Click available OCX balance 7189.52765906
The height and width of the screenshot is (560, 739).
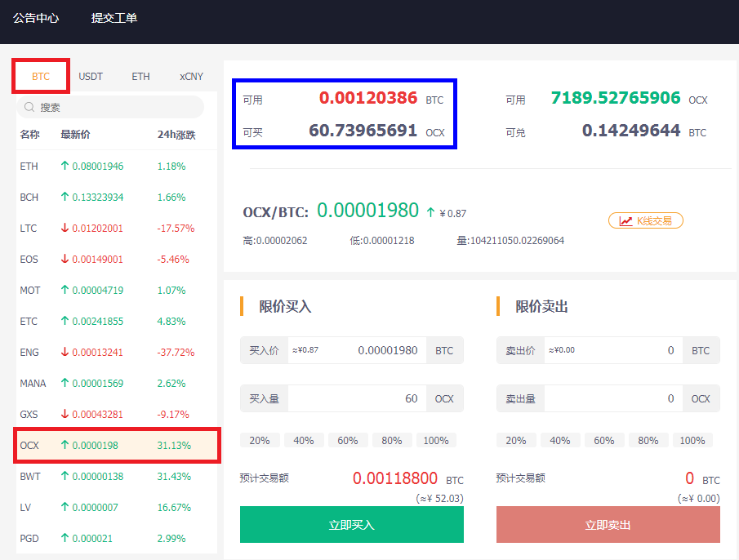point(616,98)
